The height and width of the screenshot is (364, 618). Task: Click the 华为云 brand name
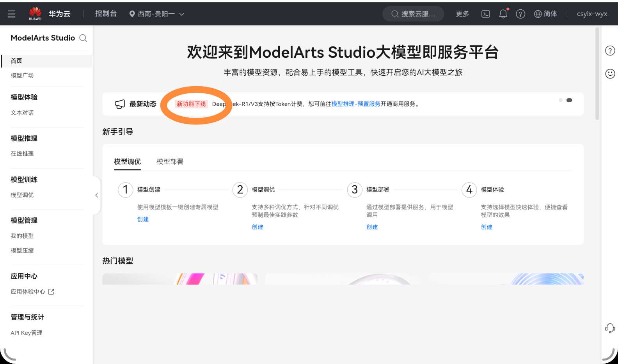point(59,14)
